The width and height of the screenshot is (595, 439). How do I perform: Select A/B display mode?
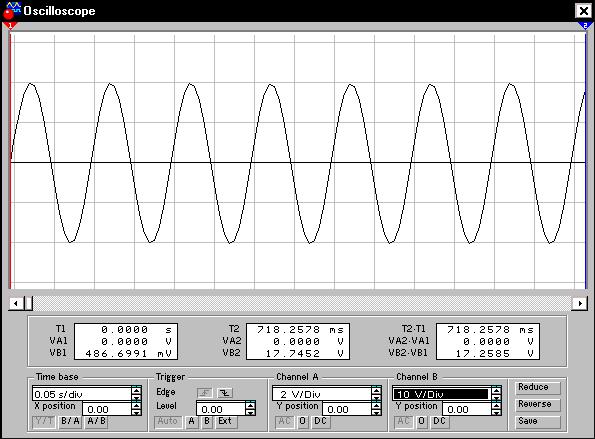[96, 421]
